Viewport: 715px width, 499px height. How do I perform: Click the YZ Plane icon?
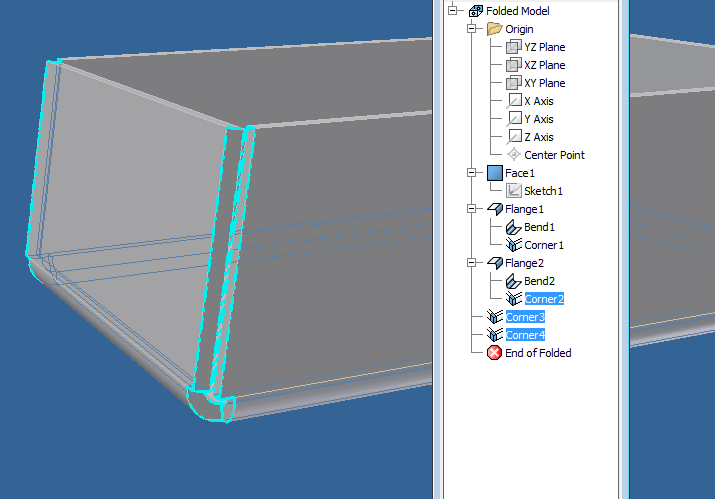[x=513, y=47]
